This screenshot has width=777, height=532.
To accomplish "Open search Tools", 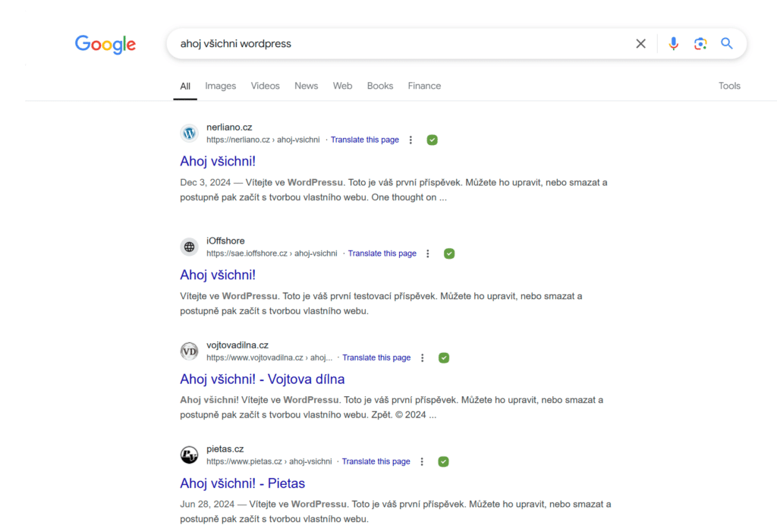I will [x=729, y=86].
